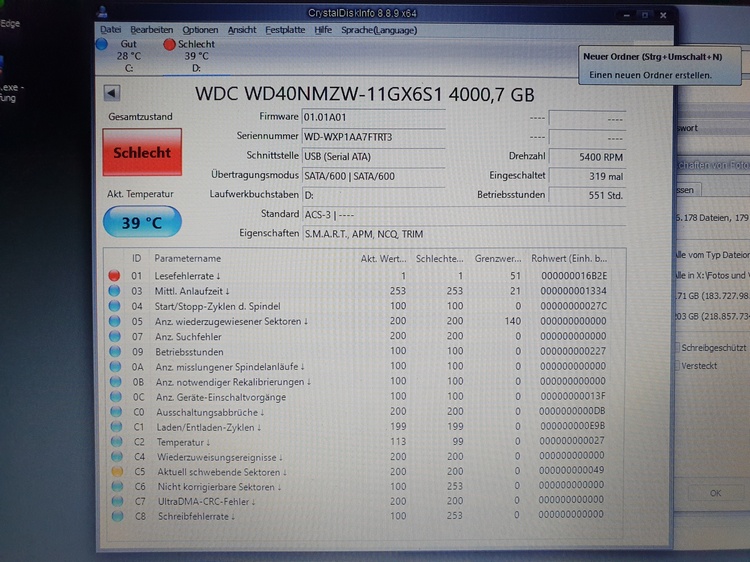Click the Parametername column header
Viewport: 750px width, 562px height.
[188, 258]
